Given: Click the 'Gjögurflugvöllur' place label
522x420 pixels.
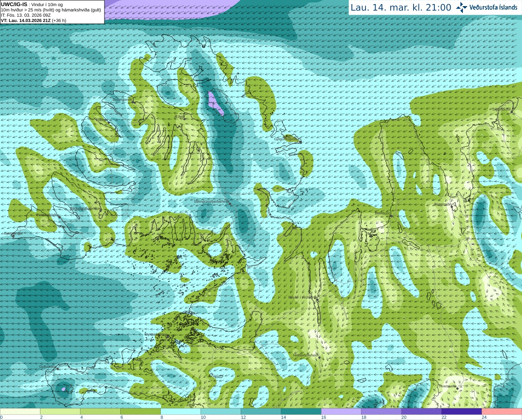Looking at the screenshot, I should [x=287, y=139].
